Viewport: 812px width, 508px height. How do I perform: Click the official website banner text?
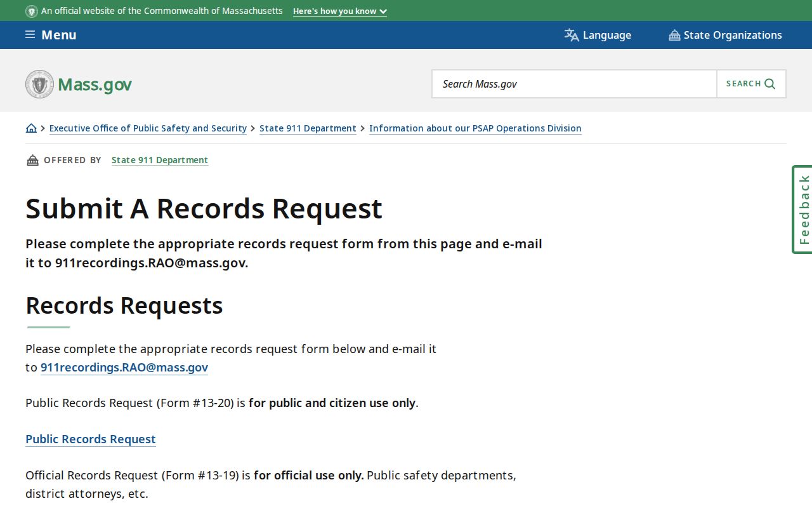pos(162,11)
